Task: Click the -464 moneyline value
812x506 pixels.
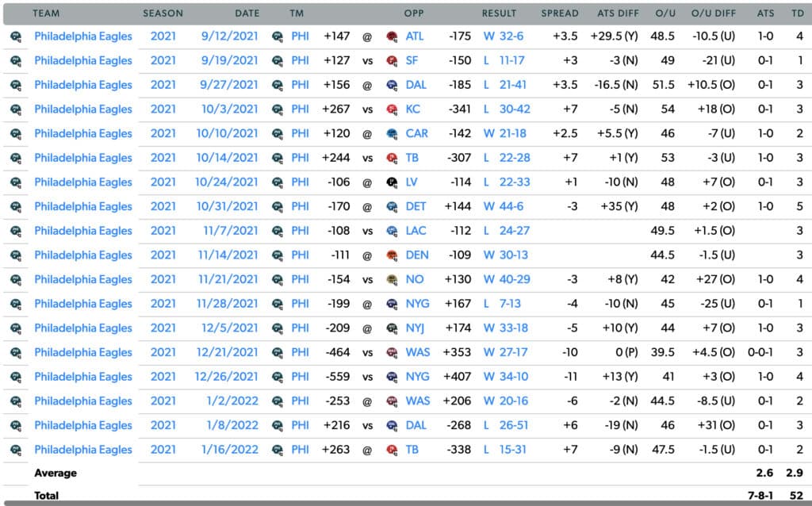Action: coord(338,353)
